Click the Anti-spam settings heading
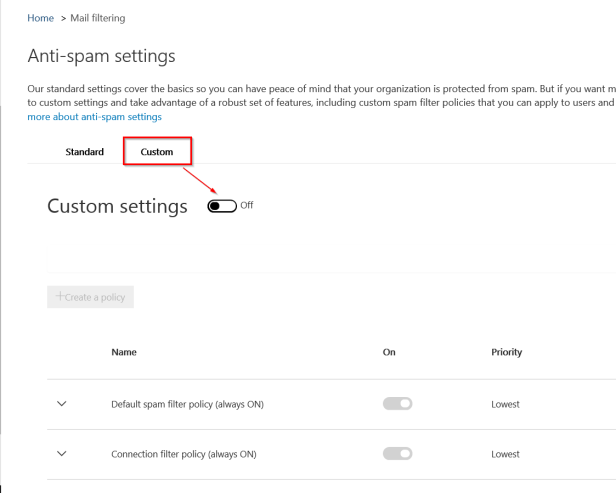 click(x=101, y=56)
